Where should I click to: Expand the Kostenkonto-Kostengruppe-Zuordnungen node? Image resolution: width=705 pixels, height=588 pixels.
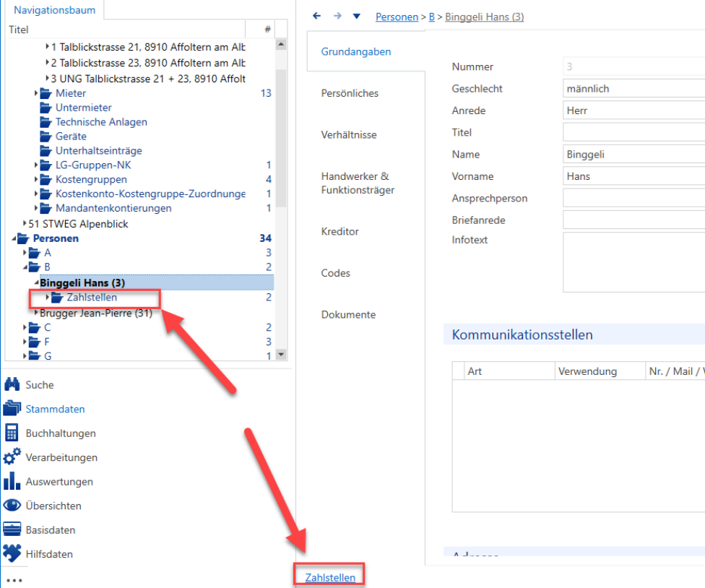36,194
